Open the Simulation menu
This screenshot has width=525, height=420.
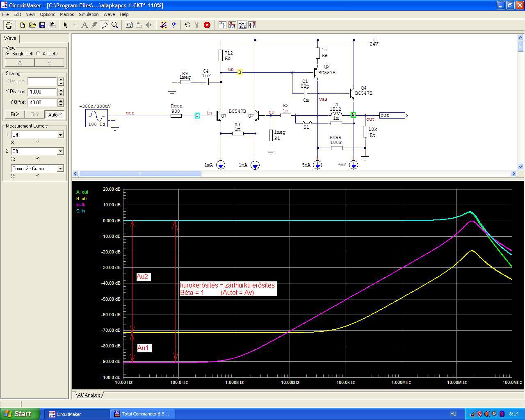89,14
